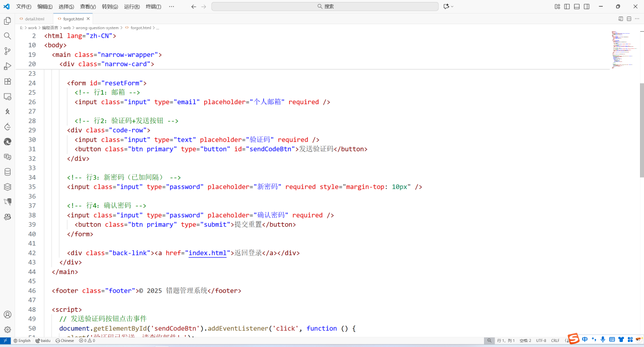Click the baidu status bar item

pos(43,340)
